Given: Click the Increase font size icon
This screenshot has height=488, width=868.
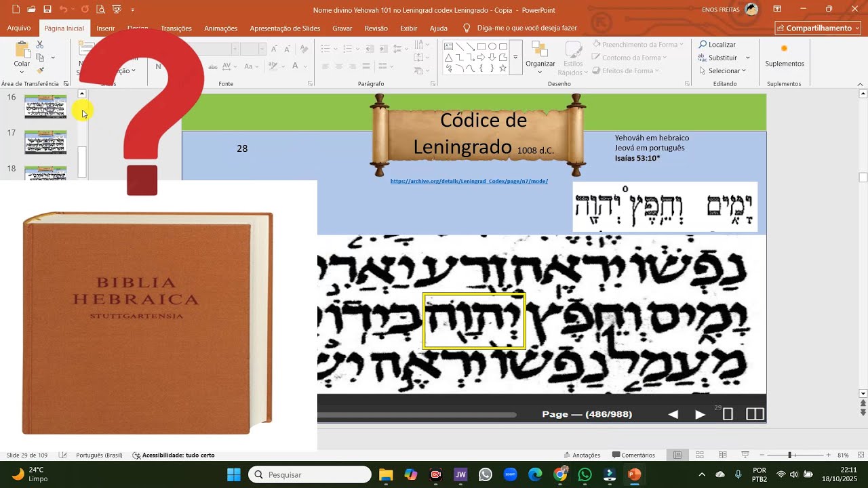Looking at the screenshot, I should coord(274,49).
